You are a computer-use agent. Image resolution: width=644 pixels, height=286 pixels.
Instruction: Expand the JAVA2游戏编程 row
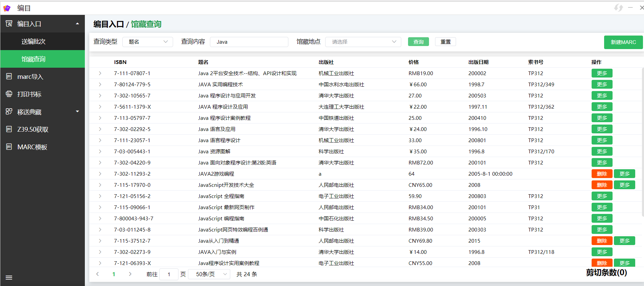100,174
